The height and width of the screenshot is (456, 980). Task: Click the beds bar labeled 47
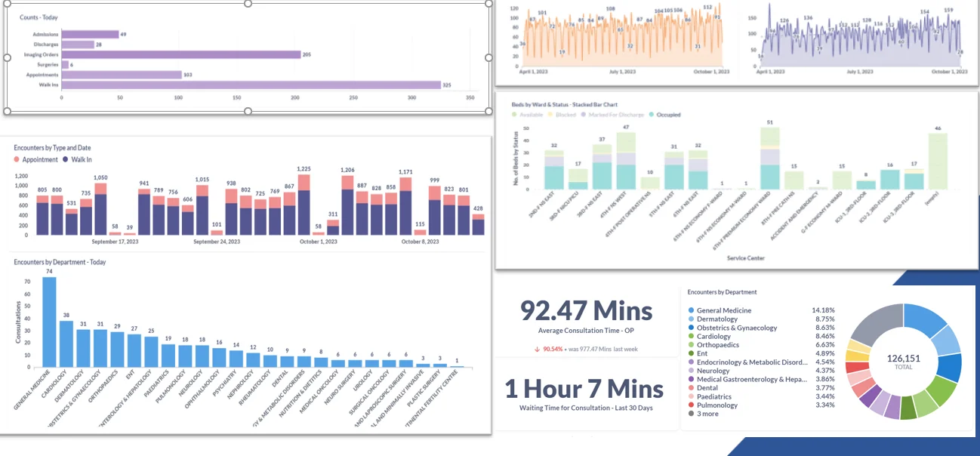click(x=625, y=161)
